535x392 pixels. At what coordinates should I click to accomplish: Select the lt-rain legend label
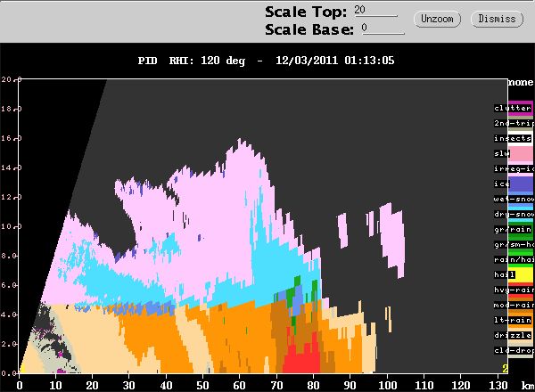[514, 320]
